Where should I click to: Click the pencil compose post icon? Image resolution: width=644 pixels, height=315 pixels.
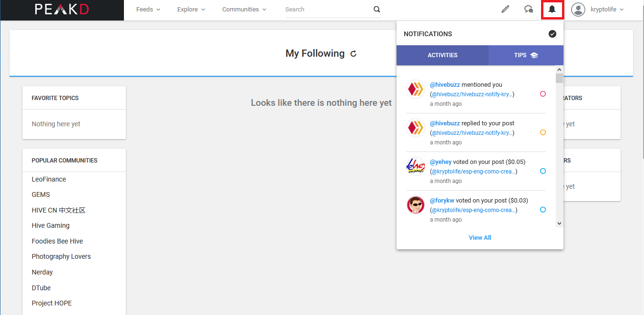505,9
